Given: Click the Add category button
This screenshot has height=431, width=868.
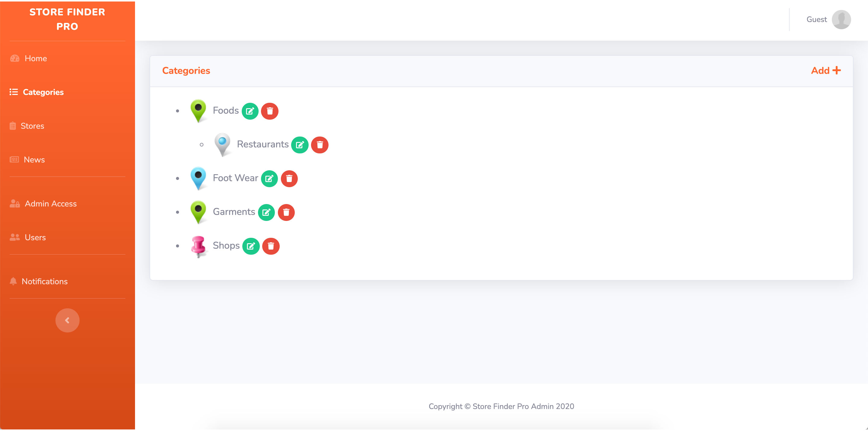Looking at the screenshot, I should pyautogui.click(x=826, y=71).
